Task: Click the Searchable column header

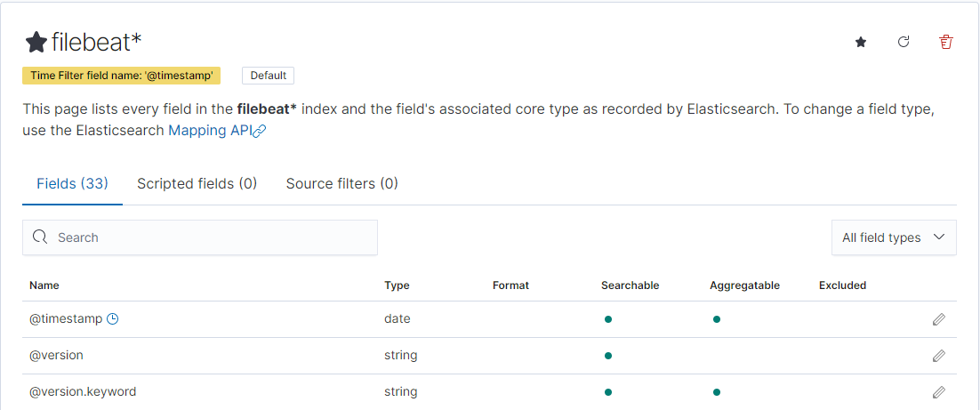Action: click(x=630, y=285)
